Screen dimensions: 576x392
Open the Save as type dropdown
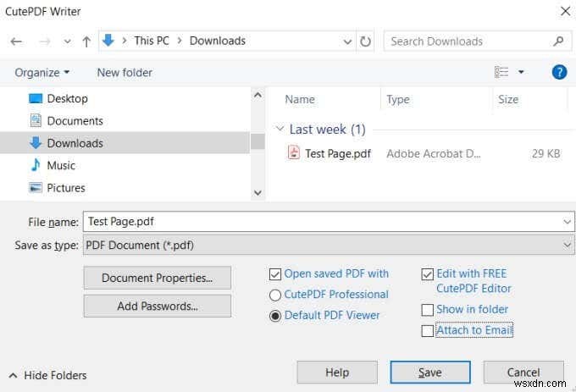(x=329, y=245)
